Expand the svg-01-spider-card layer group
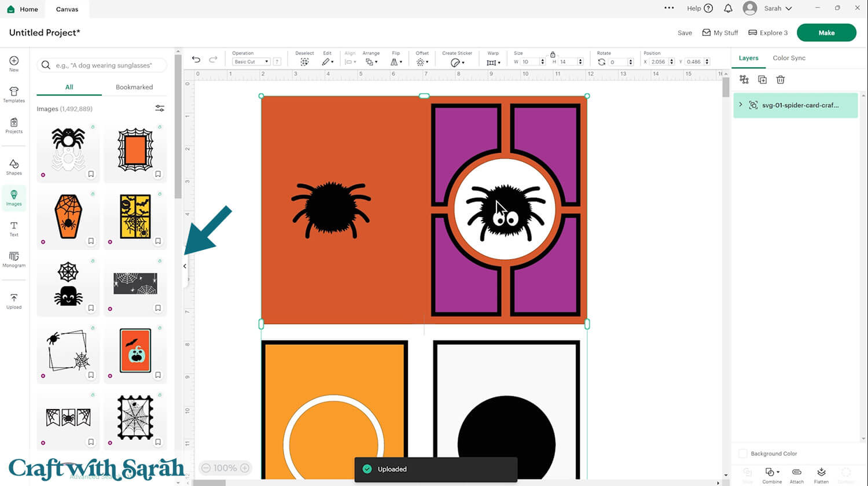Viewport: 868px width, 486px height. click(x=741, y=105)
